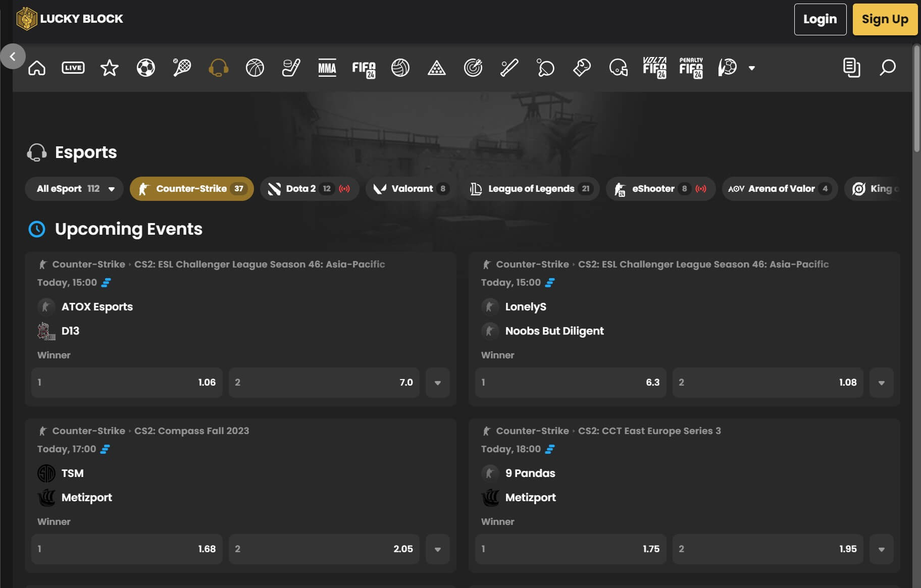Expand more sports dropdown arrow in sports bar

[752, 68]
